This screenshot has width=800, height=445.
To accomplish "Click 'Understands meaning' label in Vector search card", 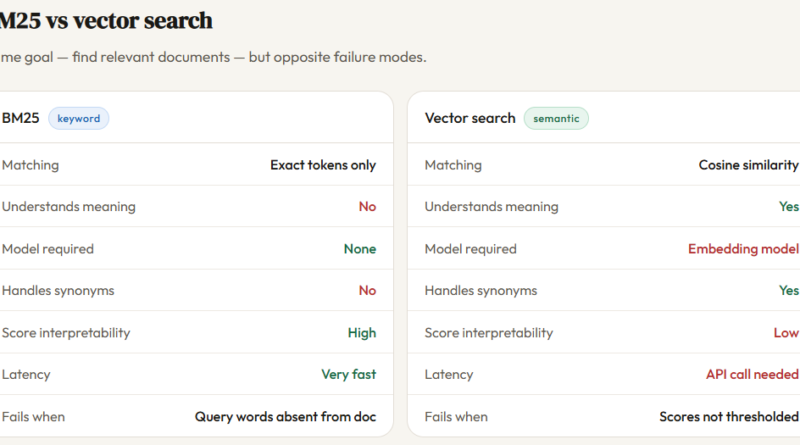I will pyautogui.click(x=491, y=207).
